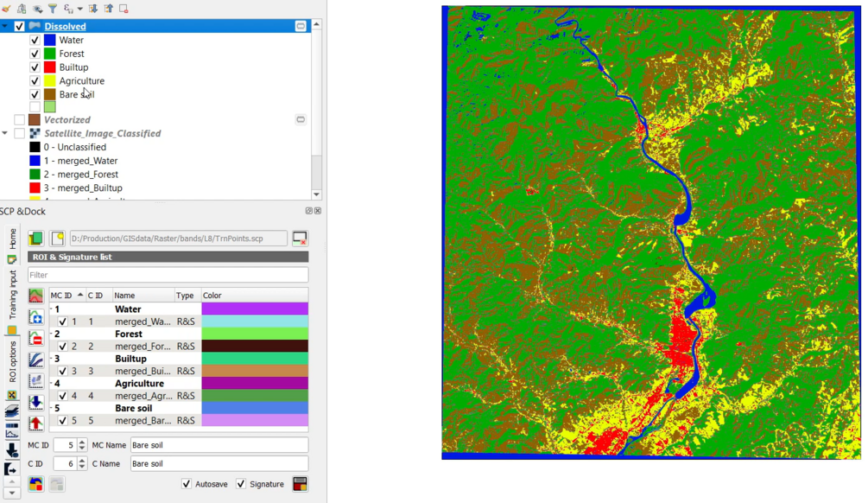The height and width of the screenshot is (503, 868).
Task: Click the open training input file icon
Action: coord(36,239)
